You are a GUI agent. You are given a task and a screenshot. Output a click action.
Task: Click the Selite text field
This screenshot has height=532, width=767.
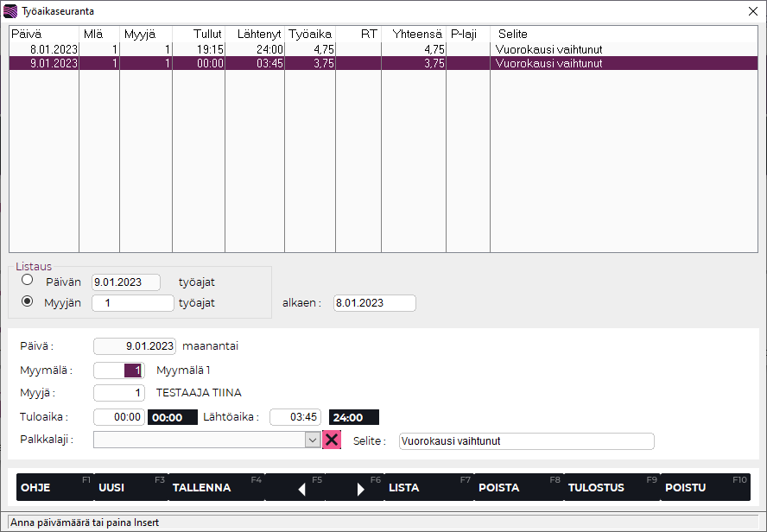click(526, 440)
